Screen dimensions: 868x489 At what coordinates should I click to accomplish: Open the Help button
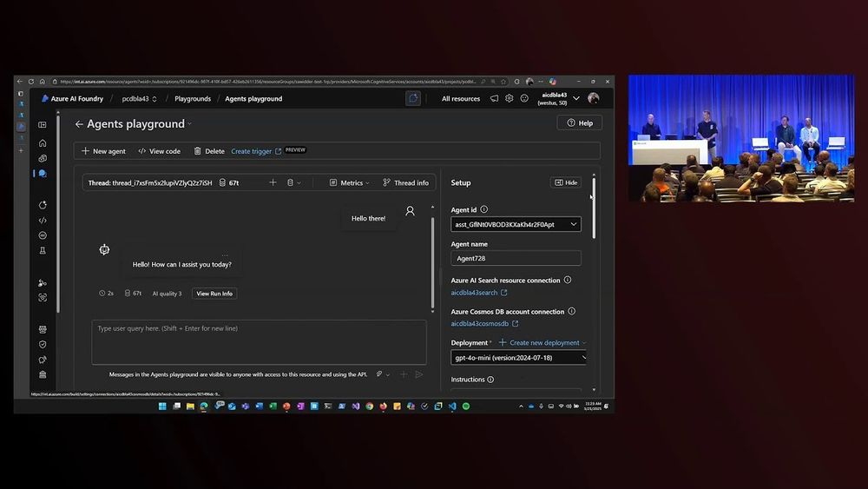580,123
